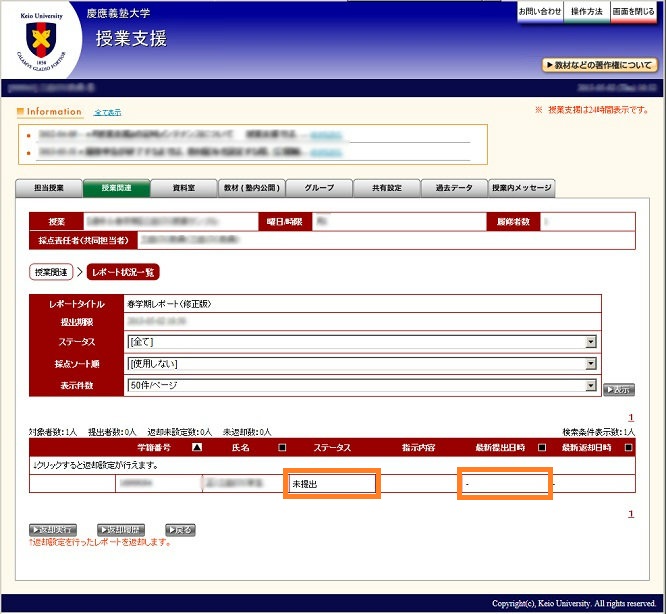Sort by 学籍番号 using the triangle icon
The width and height of the screenshot is (666, 614).
[197, 448]
